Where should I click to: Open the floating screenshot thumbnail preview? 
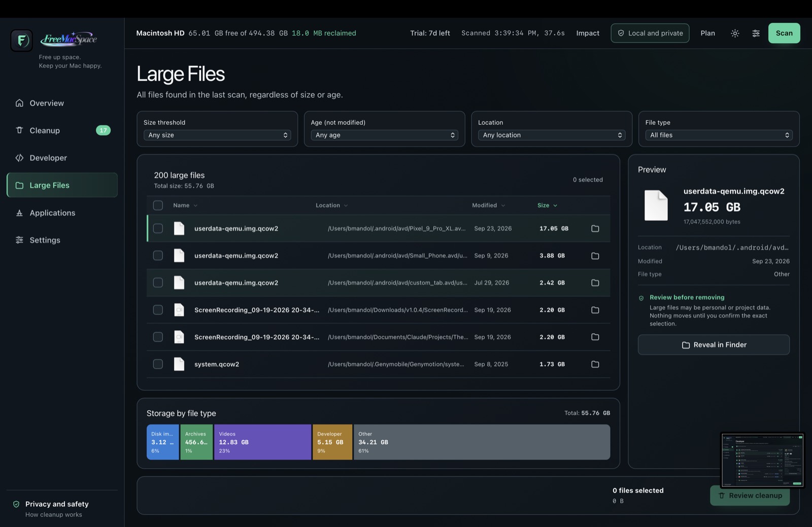point(762,461)
